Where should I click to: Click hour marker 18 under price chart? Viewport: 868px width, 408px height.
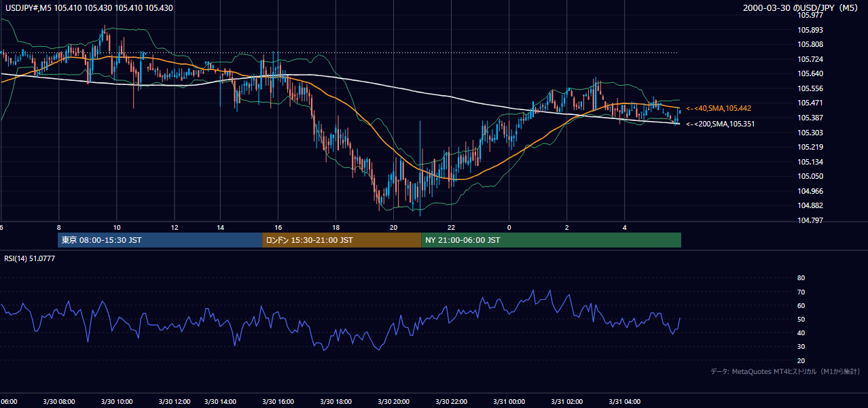336,228
